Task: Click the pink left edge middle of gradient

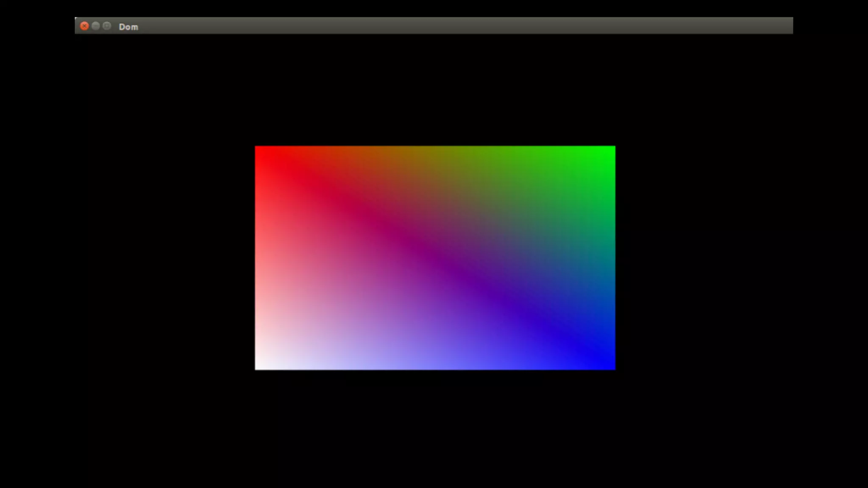Action: pyautogui.click(x=260, y=258)
